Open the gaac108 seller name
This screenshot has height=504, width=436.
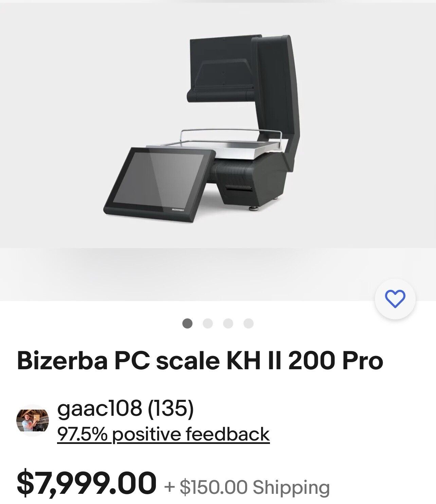(x=99, y=408)
